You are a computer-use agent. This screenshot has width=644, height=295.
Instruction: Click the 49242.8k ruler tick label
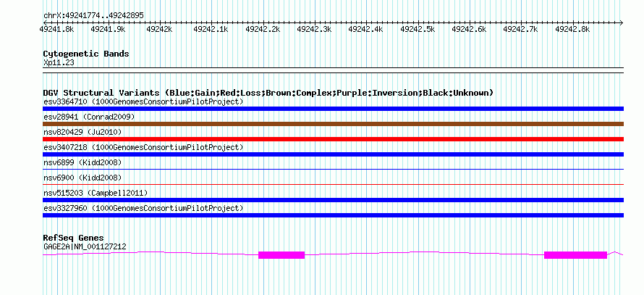[x=572, y=29]
